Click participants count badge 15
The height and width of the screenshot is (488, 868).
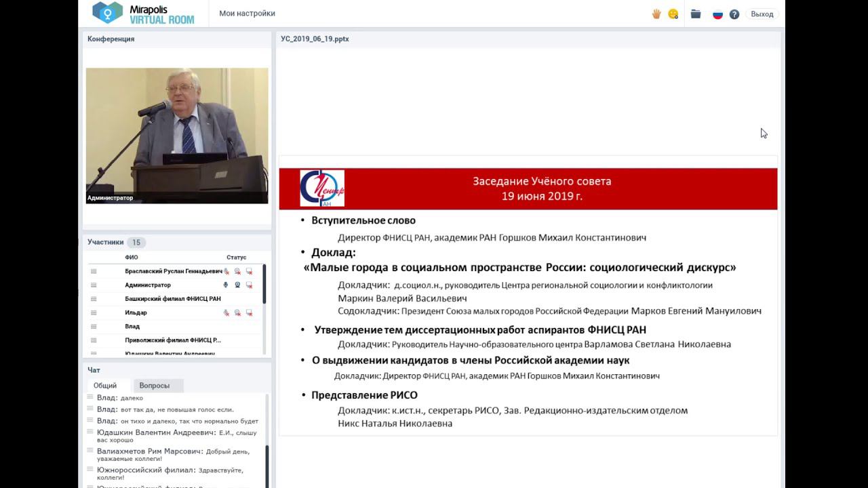coord(136,243)
